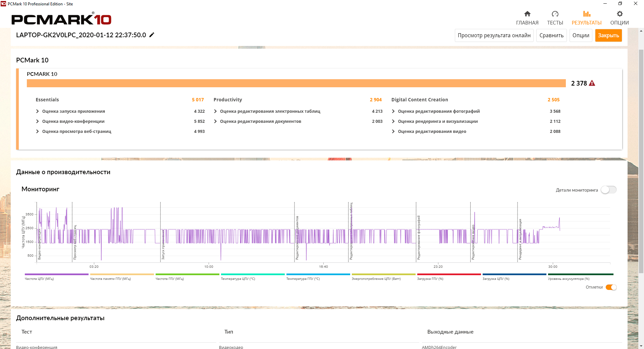Click the Home (ГЛАВНАЯ) house icon

(x=527, y=14)
